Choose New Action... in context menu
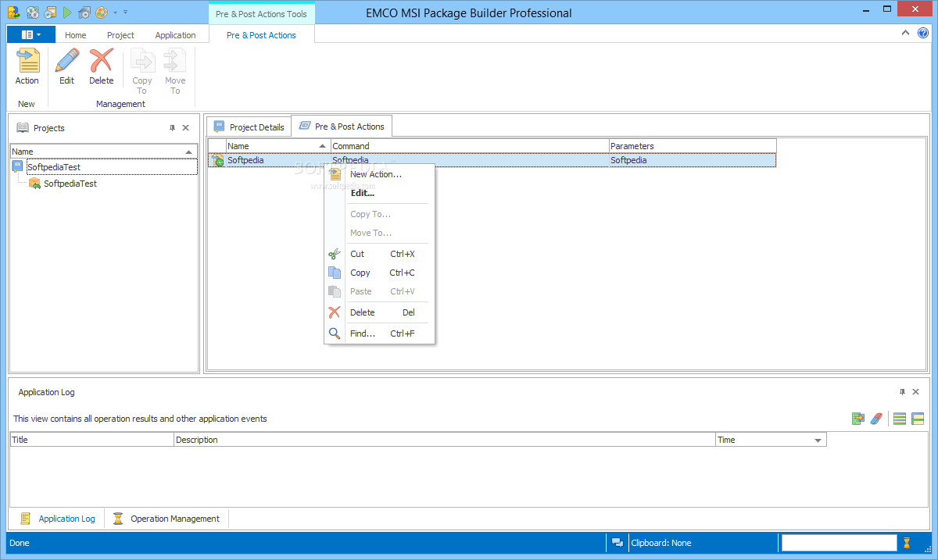Viewport: 938px width, 560px height. click(x=379, y=174)
